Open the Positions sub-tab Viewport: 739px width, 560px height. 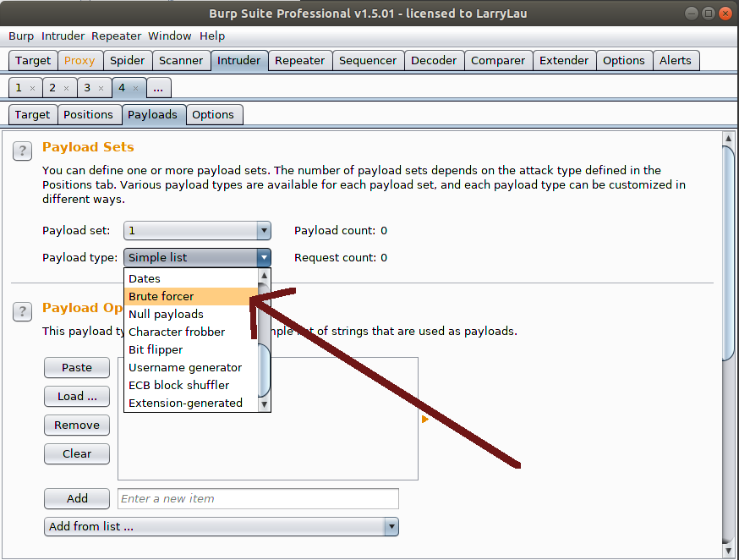point(89,114)
